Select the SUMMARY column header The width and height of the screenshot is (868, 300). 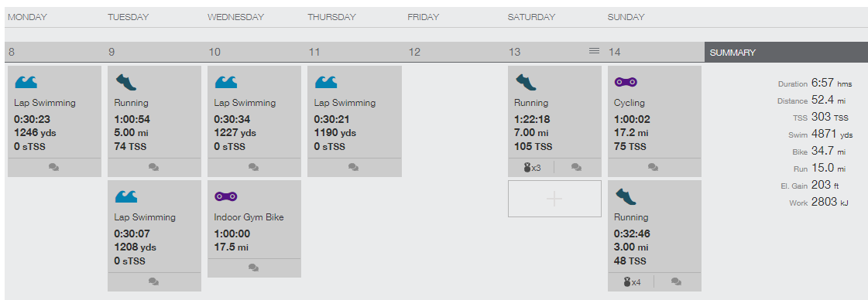[786, 53]
